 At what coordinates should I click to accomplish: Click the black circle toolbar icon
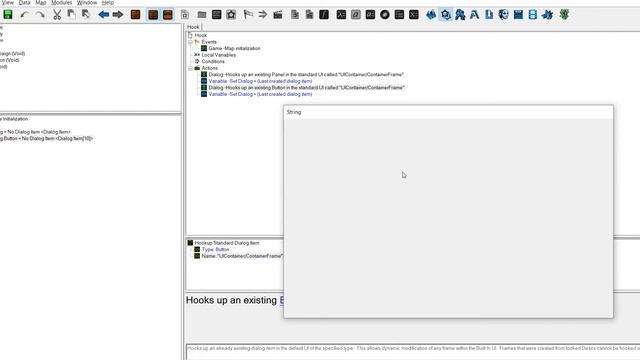point(384,15)
